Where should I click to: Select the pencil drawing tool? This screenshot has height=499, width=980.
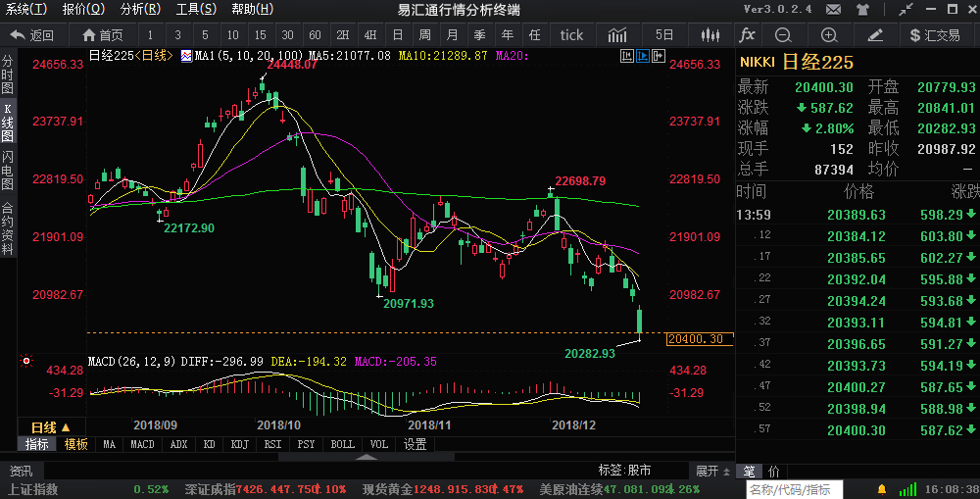(875, 35)
